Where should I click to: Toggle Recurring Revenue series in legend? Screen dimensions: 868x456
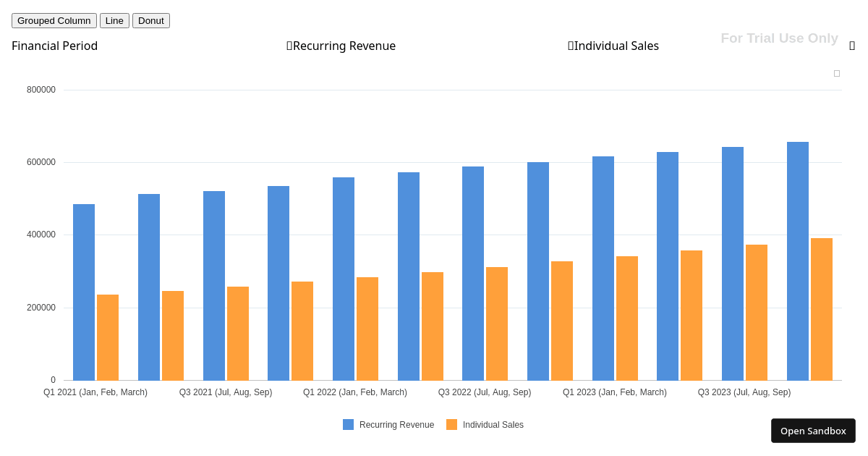click(388, 425)
